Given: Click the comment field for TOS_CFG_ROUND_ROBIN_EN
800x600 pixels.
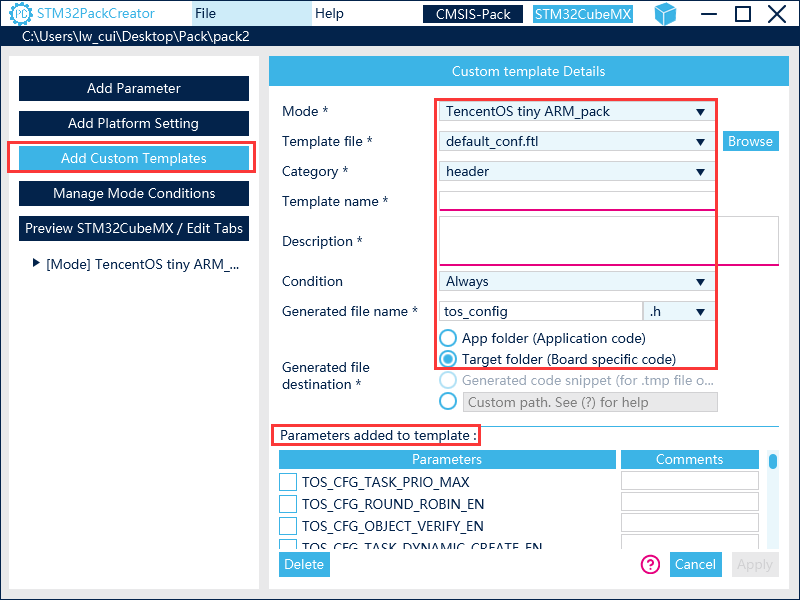Looking at the screenshot, I should (690, 502).
